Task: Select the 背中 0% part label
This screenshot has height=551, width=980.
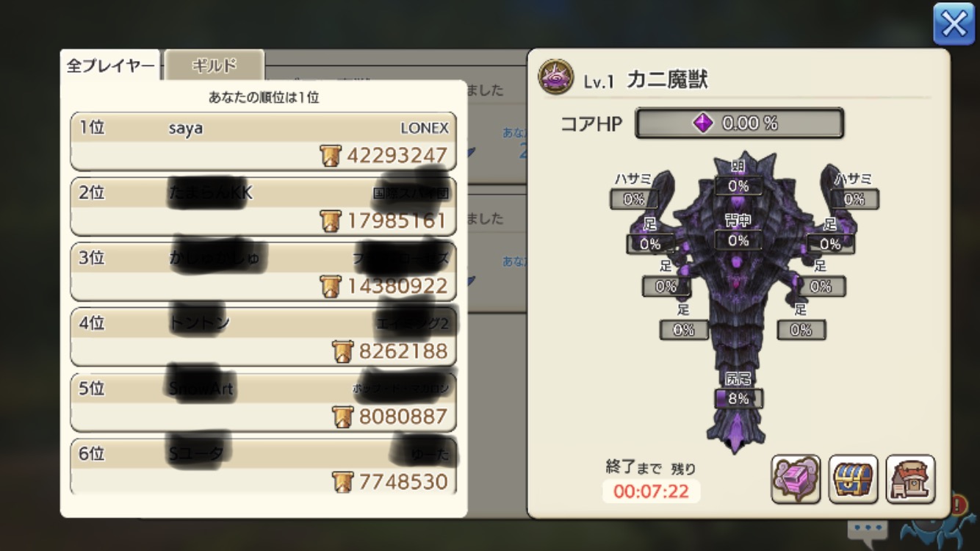Action: coord(738,240)
